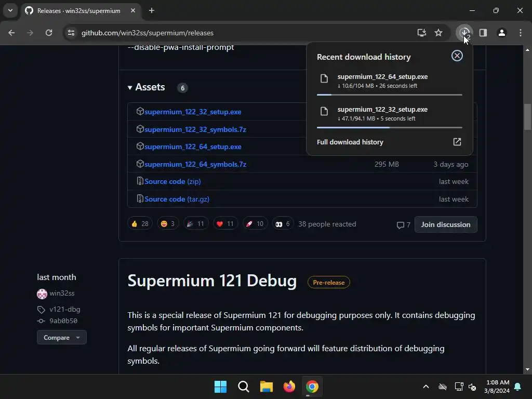
Task: Open Firefox from taskbar
Action: (x=289, y=387)
